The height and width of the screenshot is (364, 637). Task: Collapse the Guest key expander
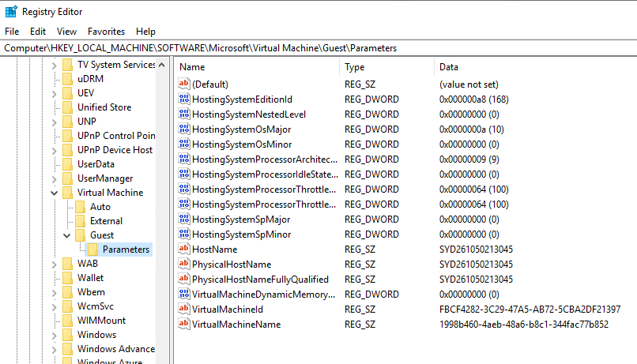coord(67,235)
